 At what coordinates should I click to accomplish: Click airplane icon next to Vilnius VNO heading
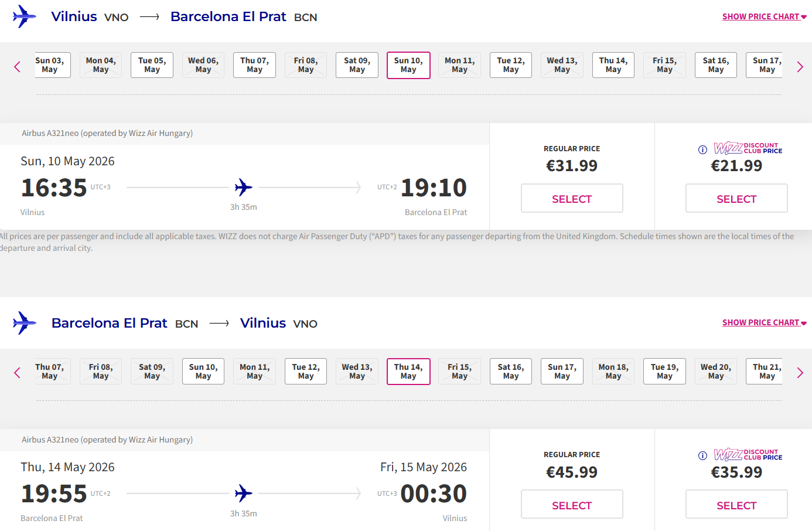(24, 16)
